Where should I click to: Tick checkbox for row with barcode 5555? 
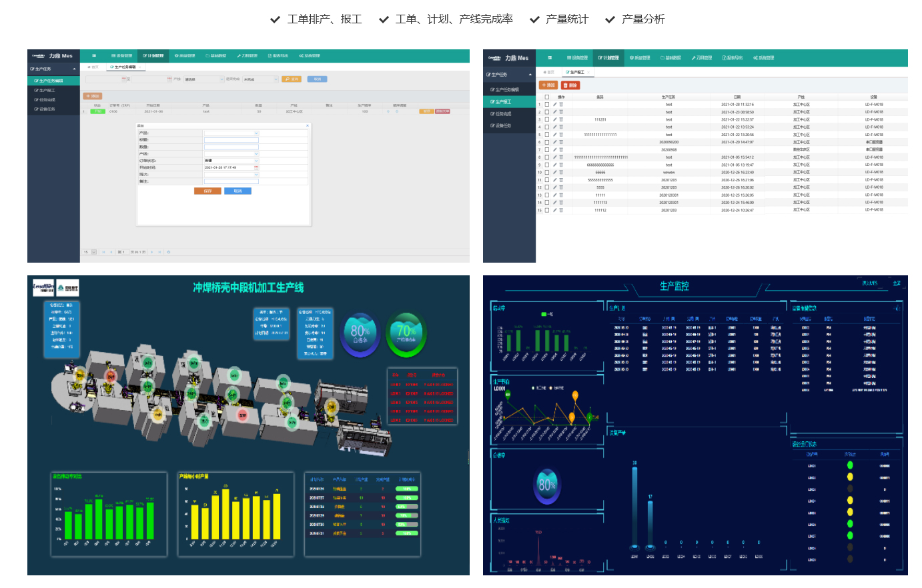click(547, 187)
